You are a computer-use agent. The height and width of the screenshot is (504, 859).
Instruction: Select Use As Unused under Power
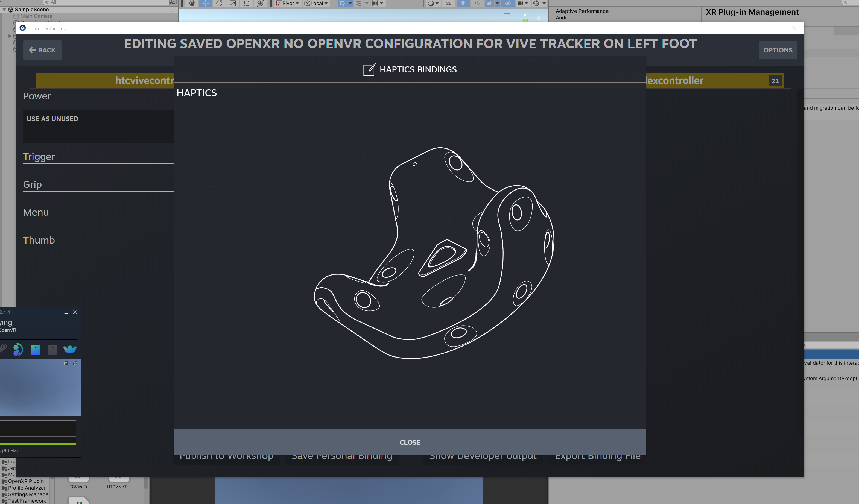52,119
